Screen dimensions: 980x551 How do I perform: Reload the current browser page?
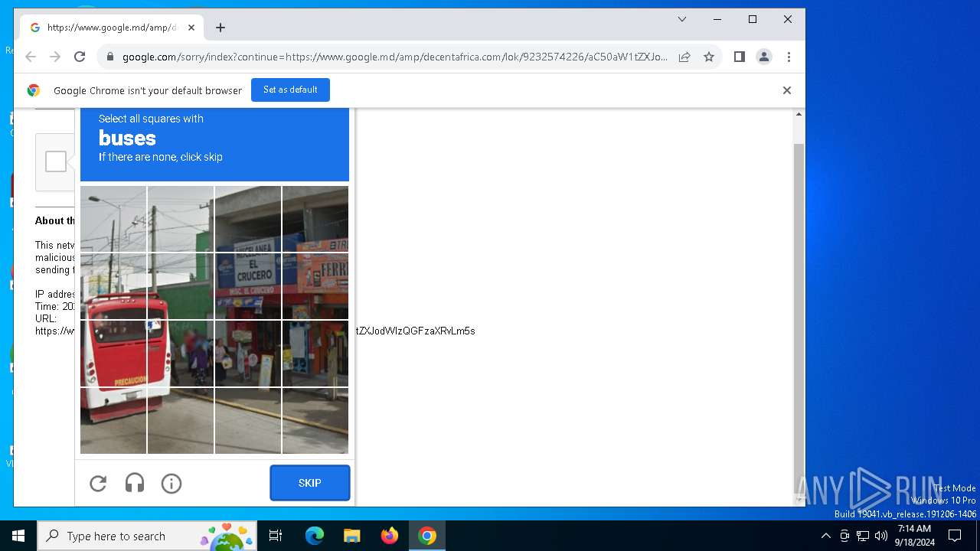(x=80, y=57)
